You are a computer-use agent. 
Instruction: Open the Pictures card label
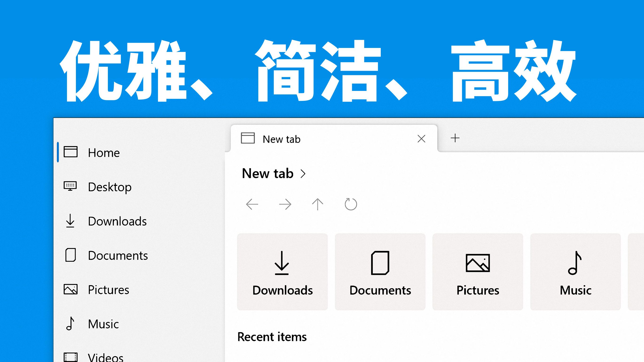tap(478, 290)
